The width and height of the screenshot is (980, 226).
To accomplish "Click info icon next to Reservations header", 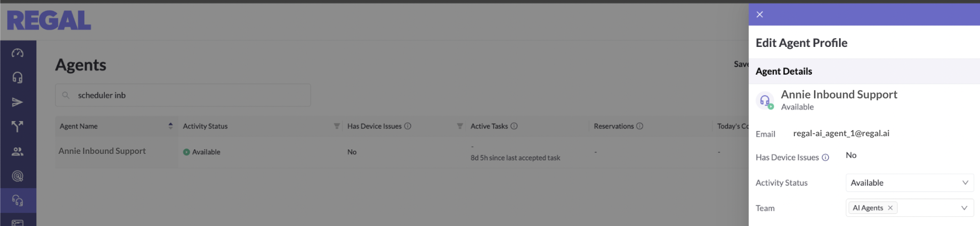I will 639,126.
